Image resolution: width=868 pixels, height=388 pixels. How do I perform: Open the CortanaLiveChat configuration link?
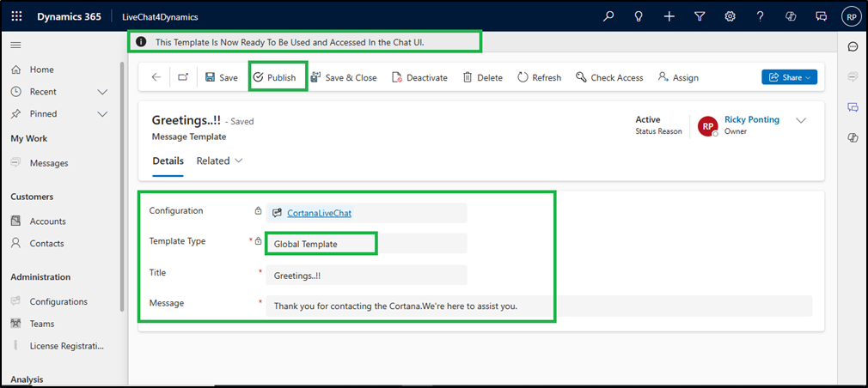(x=319, y=213)
